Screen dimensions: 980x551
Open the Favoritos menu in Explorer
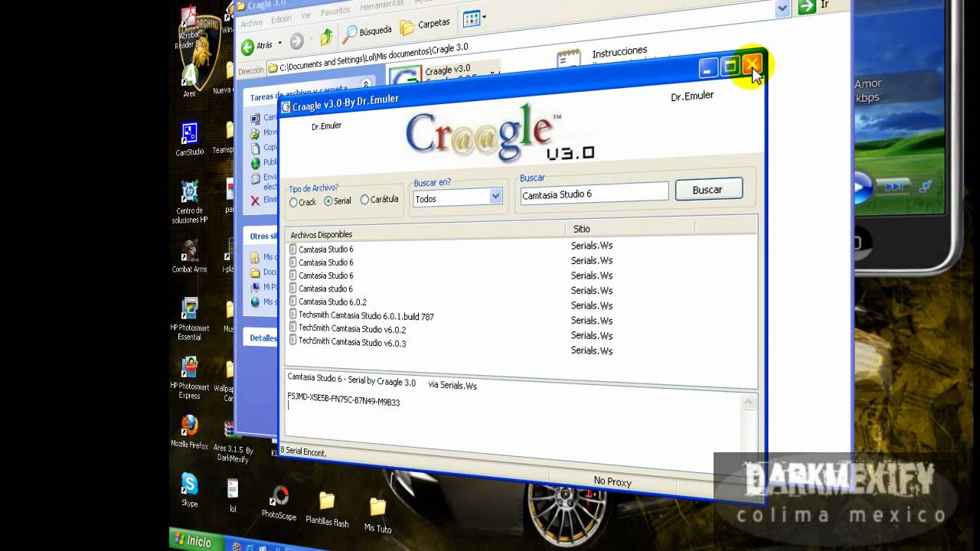pos(335,11)
